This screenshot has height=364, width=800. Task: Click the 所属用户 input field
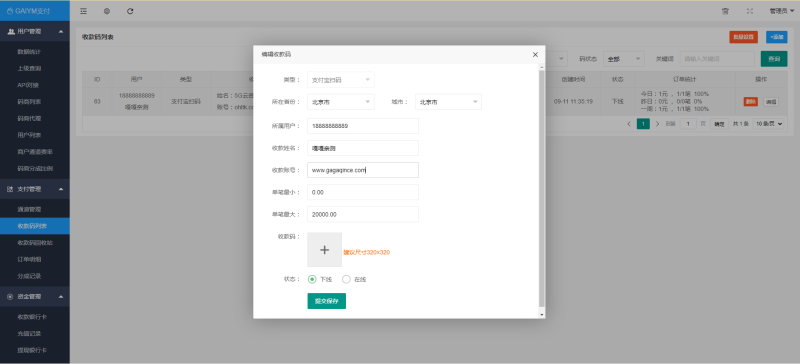tap(363, 126)
